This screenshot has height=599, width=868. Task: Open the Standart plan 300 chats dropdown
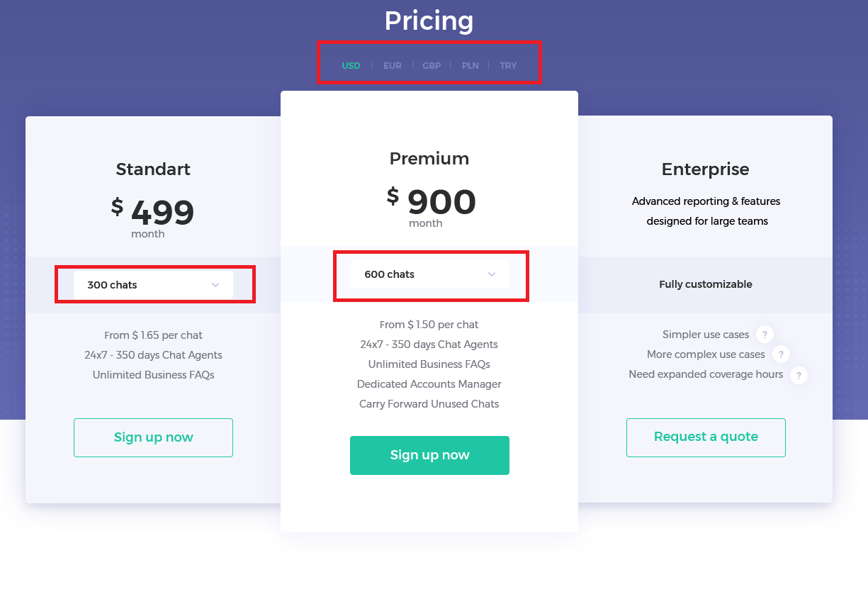click(153, 285)
